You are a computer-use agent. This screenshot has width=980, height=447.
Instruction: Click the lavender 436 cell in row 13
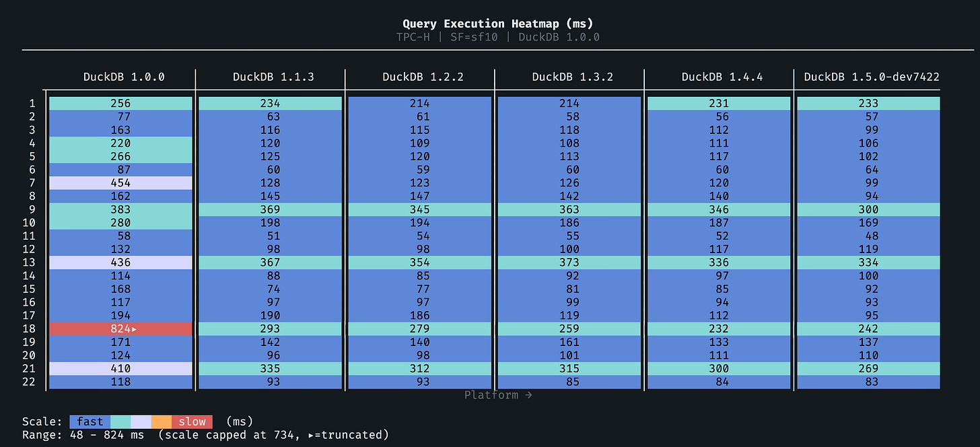click(121, 263)
